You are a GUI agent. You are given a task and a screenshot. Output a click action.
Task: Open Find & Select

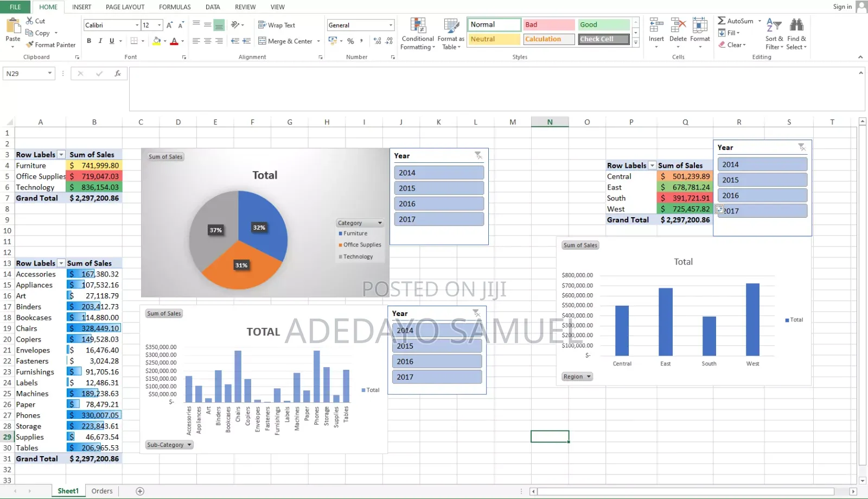click(x=796, y=34)
